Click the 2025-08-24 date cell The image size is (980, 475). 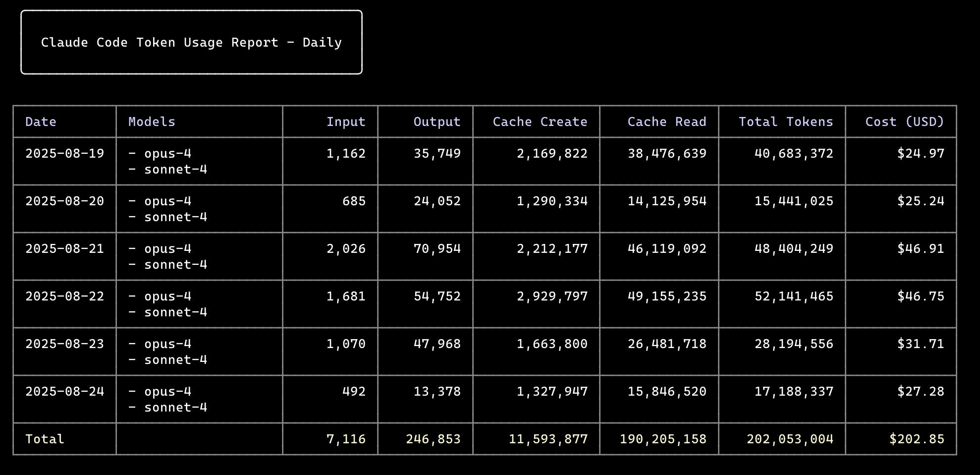[65, 392]
